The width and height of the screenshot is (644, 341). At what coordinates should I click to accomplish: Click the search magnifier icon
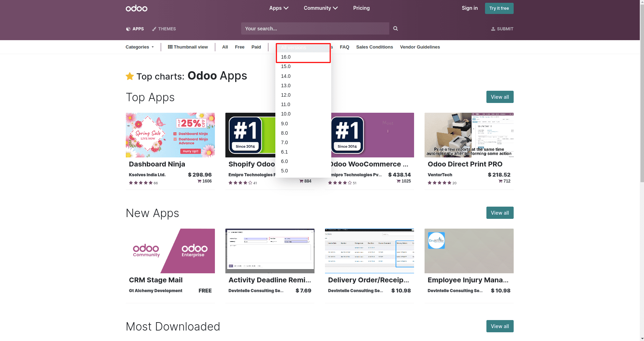click(396, 29)
